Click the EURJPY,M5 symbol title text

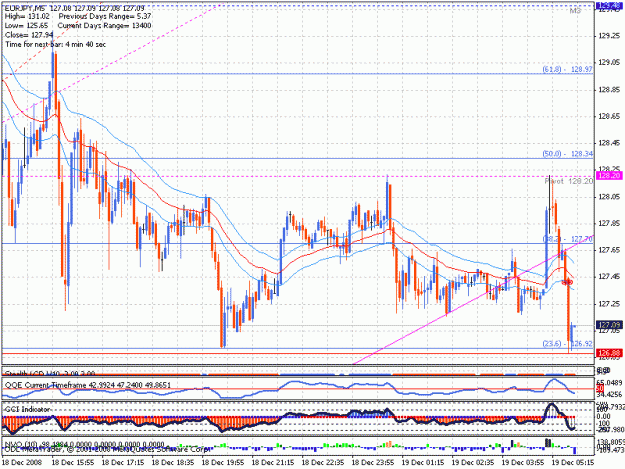(25, 8)
